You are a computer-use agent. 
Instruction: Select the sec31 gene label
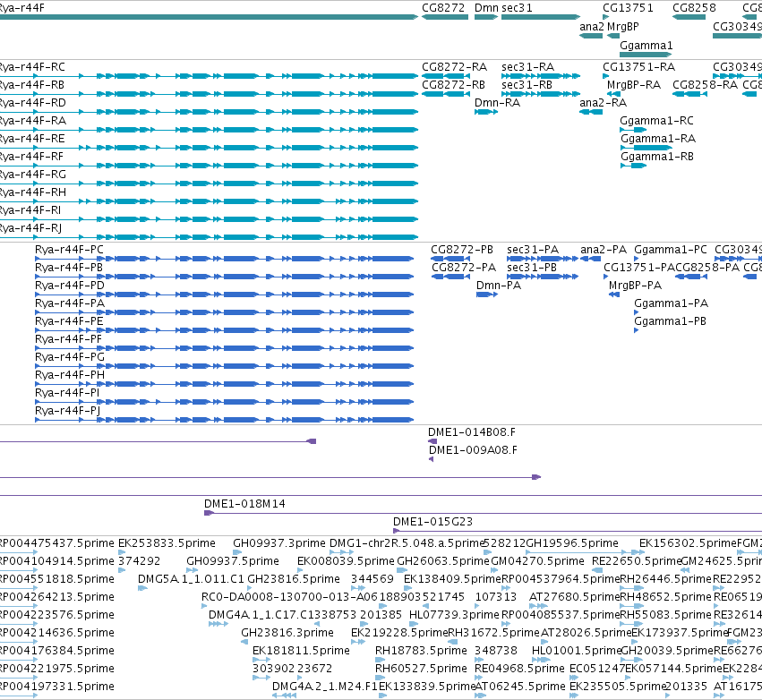[x=517, y=8]
